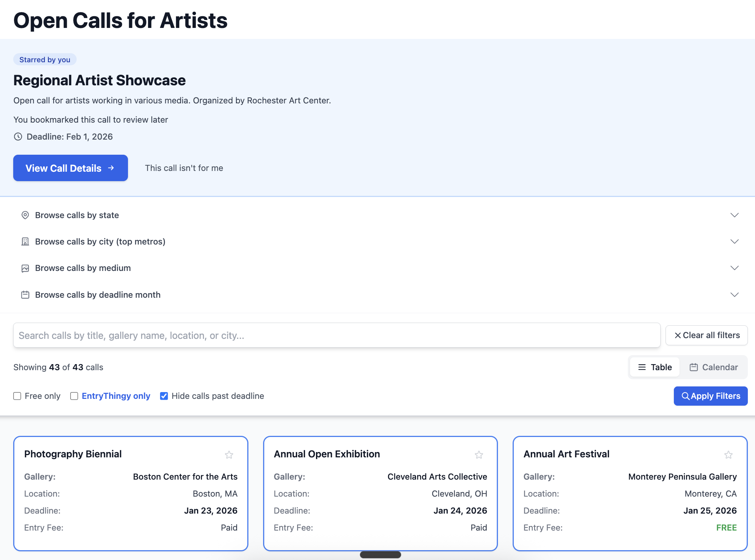This screenshot has height=560, width=755.
Task: Click the calendar icon beside browse by deadline month
Action: [25, 295]
